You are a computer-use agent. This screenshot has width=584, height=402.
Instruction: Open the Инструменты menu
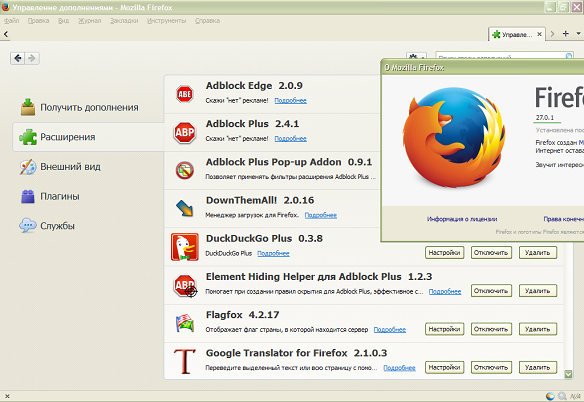(x=166, y=21)
